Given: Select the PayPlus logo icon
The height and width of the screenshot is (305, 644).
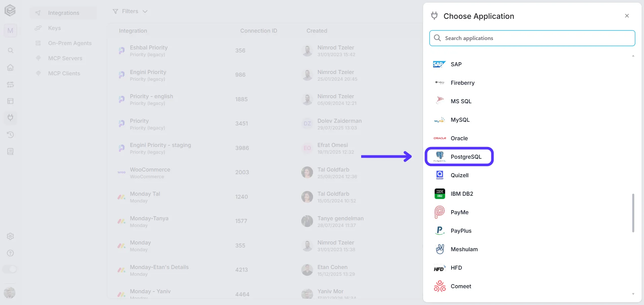Looking at the screenshot, I should (x=440, y=231).
